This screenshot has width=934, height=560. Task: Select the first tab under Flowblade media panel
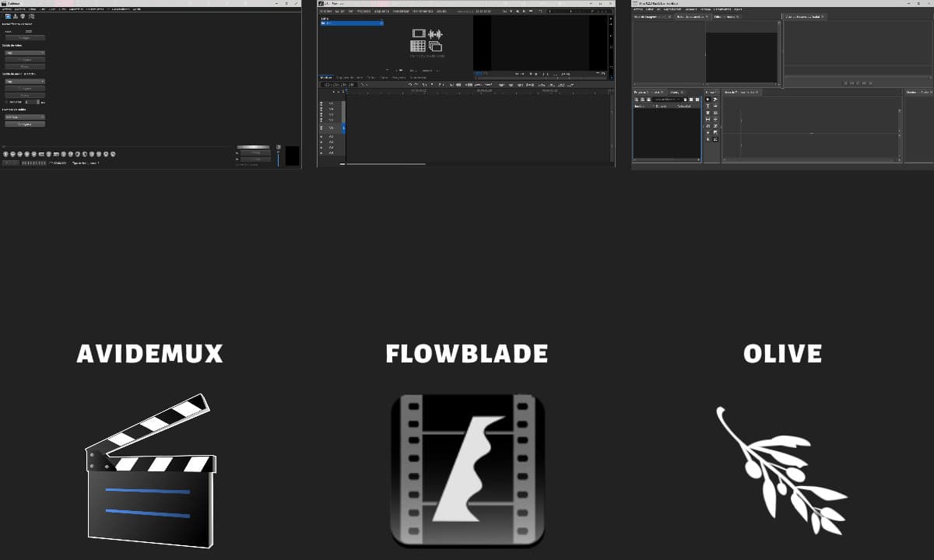click(326, 78)
